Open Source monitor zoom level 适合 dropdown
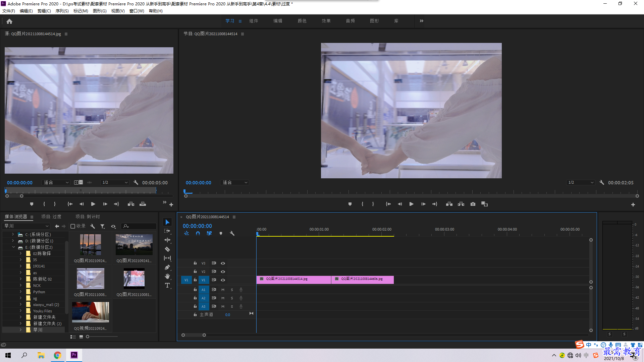Screen dimensions: 644x362 [x=56, y=183]
